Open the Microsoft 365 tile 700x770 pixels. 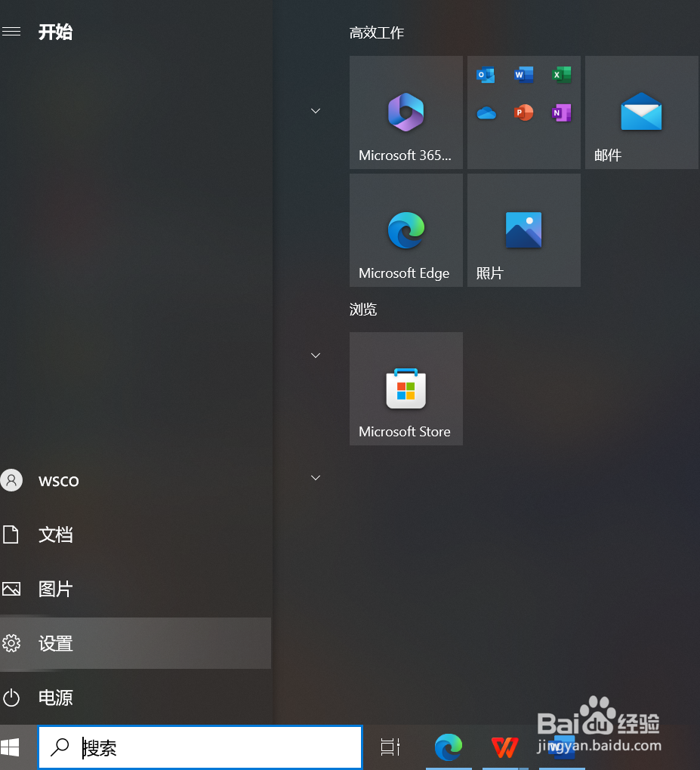point(406,112)
